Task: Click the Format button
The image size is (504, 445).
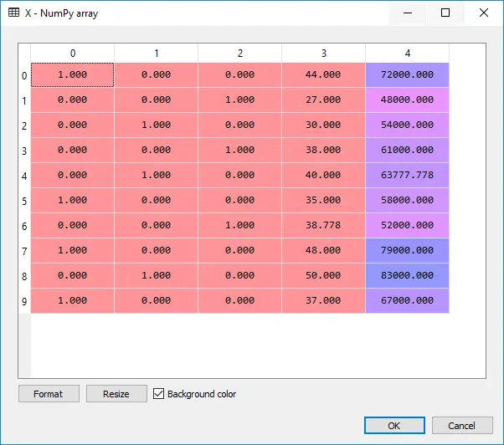Action: click(x=49, y=394)
